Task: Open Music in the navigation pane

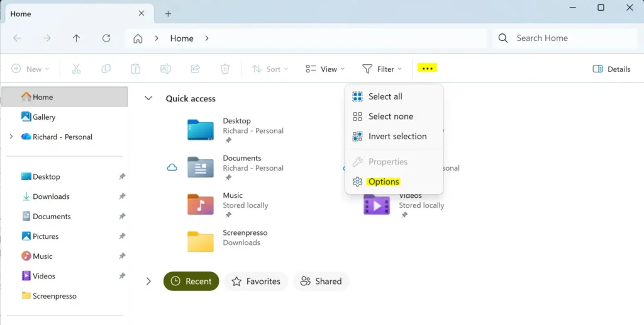Action: (x=65, y=256)
